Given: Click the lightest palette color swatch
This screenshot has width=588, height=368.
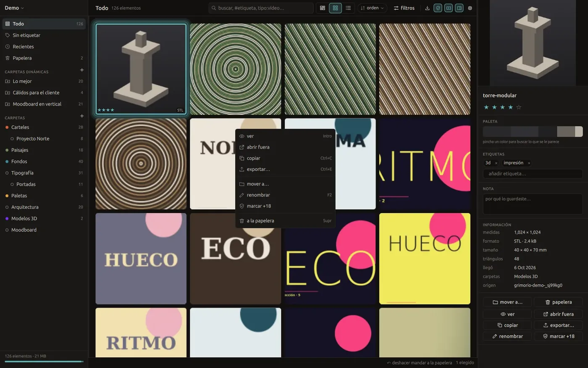Looking at the screenshot, I should click(579, 132).
